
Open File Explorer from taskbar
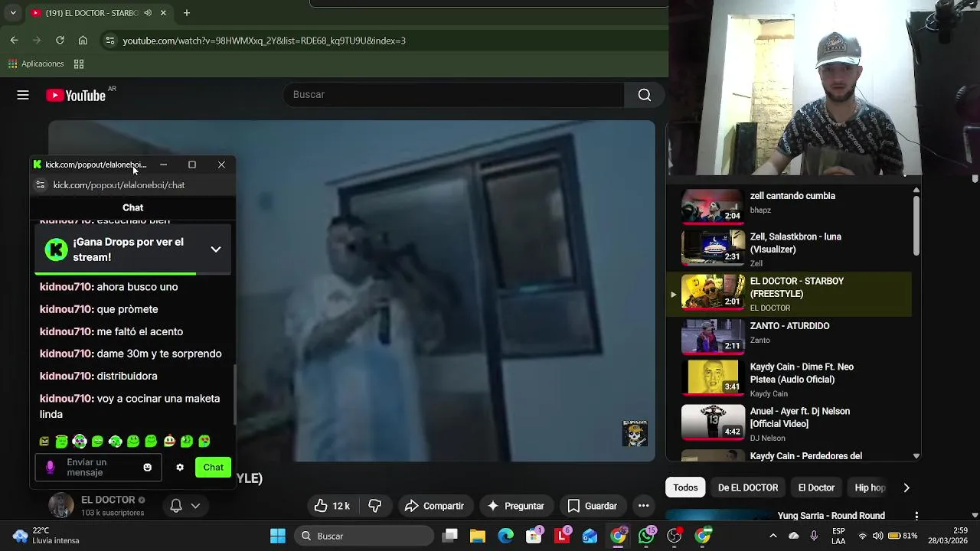point(478,536)
